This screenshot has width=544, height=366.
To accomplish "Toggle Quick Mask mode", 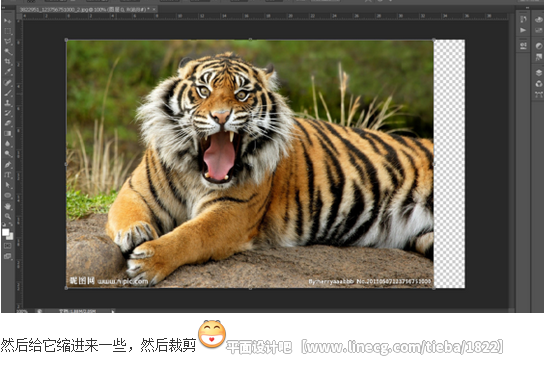I will pos(8,246).
